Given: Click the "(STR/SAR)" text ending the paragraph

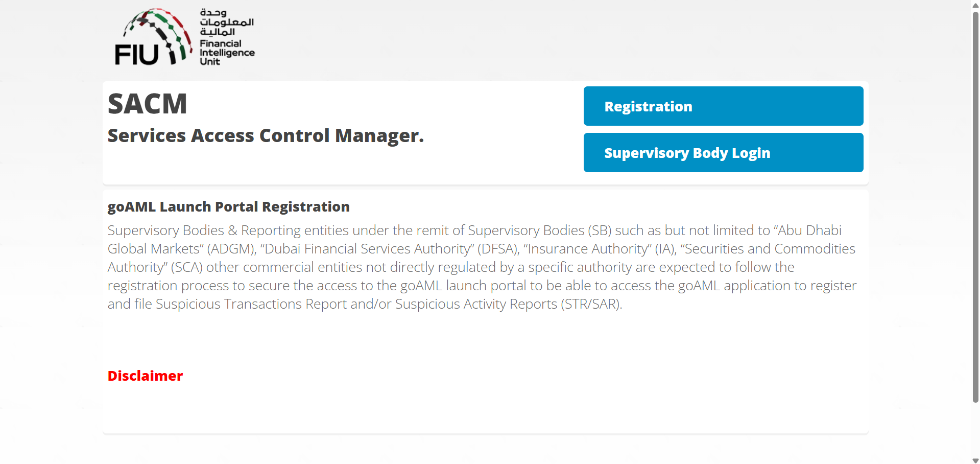Looking at the screenshot, I should [591, 304].
